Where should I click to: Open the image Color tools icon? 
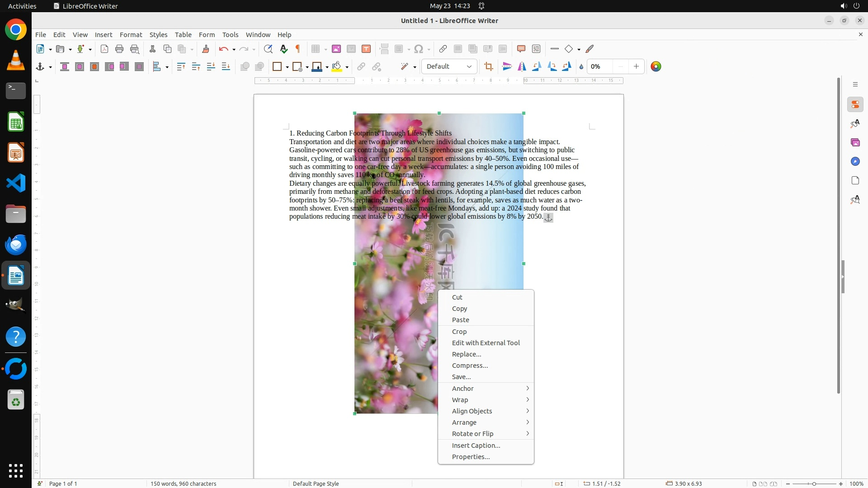click(x=656, y=67)
